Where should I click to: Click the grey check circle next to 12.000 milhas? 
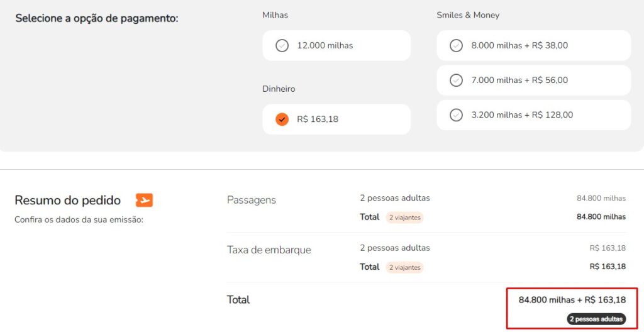tap(282, 46)
